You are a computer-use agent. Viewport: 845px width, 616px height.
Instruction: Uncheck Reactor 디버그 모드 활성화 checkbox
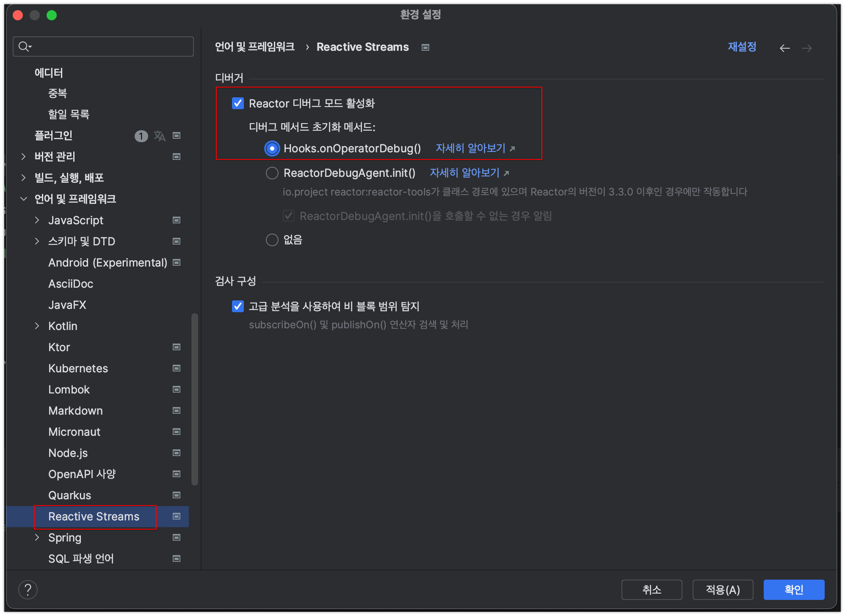238,104
